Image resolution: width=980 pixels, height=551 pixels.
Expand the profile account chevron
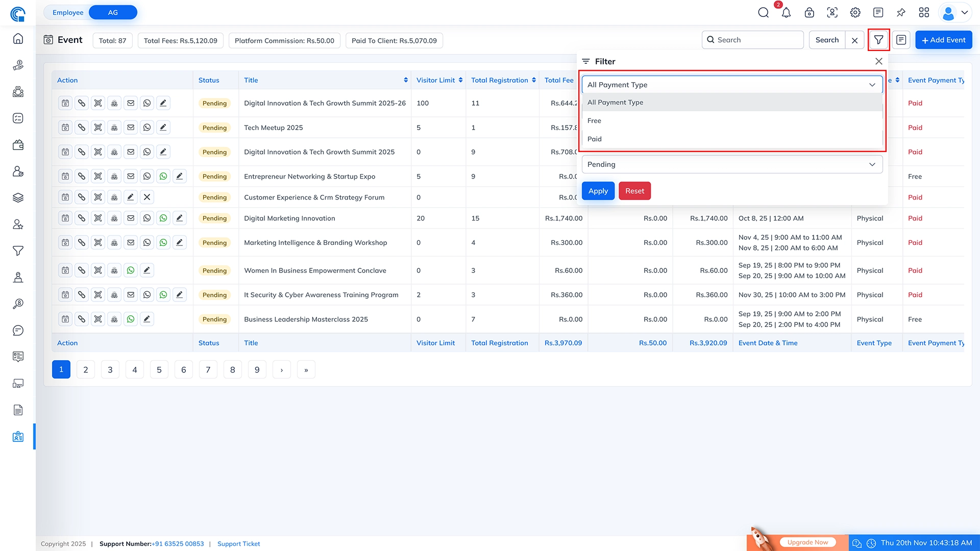coord(965,12)
